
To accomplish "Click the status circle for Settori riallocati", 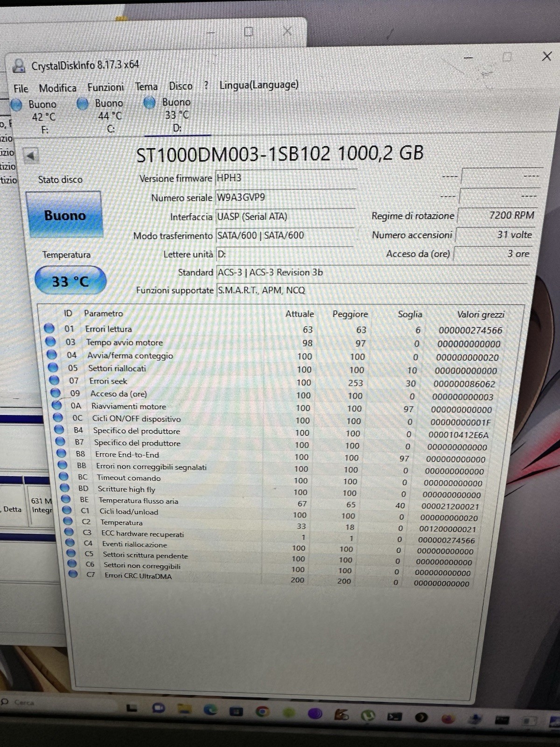I will (53, 368).
